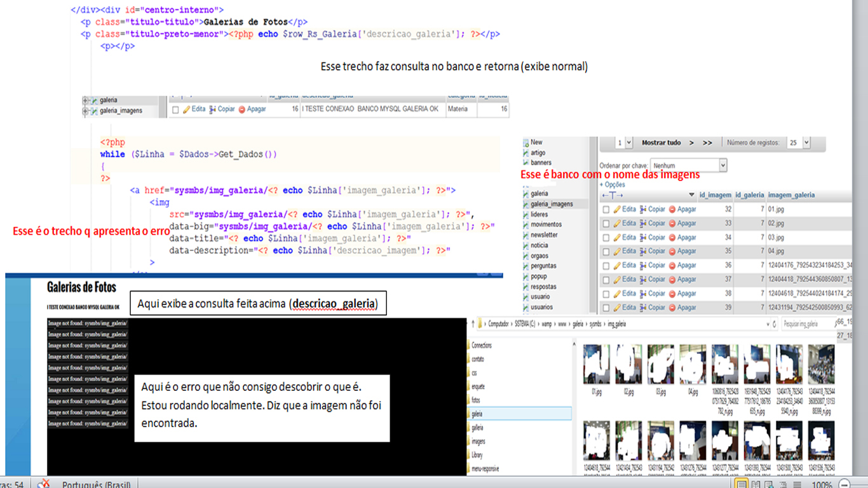Viewport: 868px width, 488px height.
Task: Click the Português (Brasil) language indicator
Action: [x=97, y=484]
